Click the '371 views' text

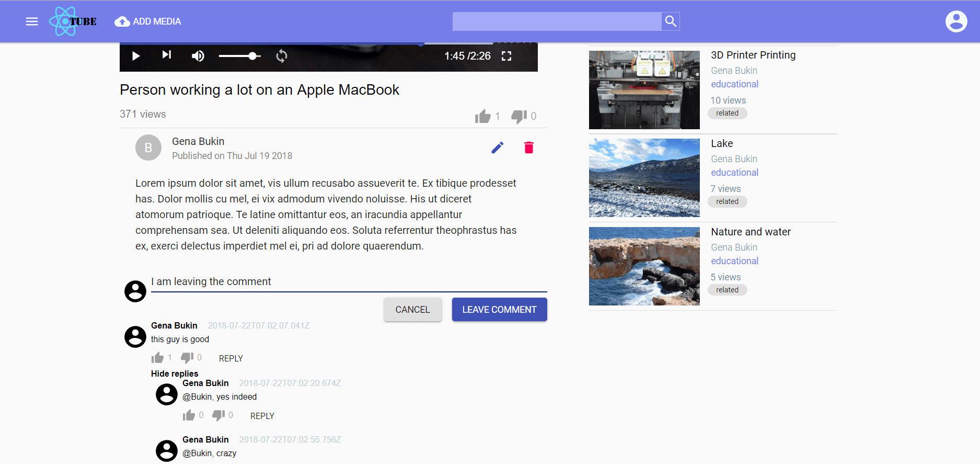pos(143,114)
